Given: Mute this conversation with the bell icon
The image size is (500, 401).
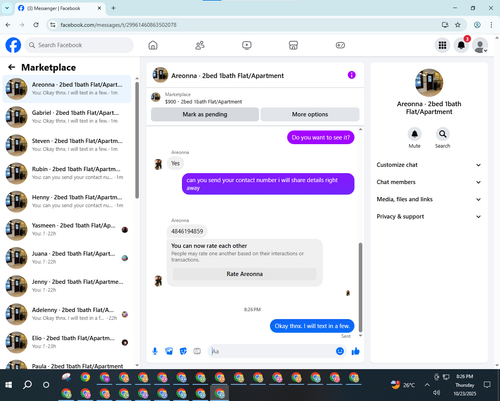Looking at the screenshot, I should 414,134.
